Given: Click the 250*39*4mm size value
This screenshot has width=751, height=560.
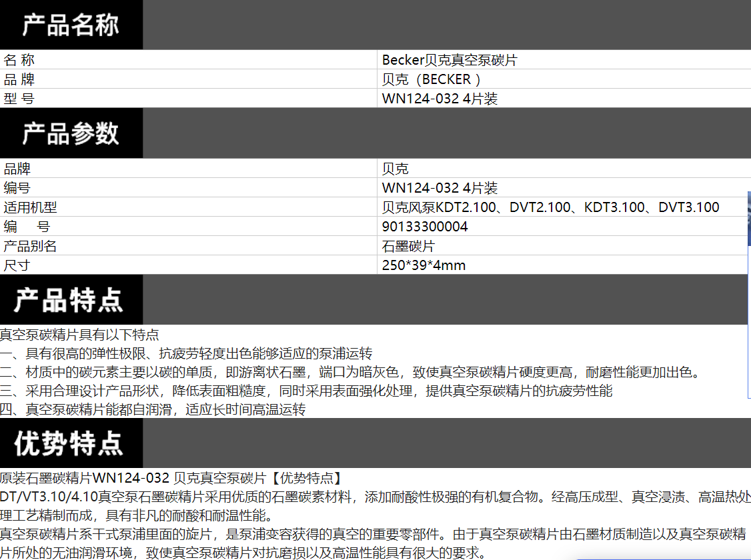Looking at the screenshot, I should click(424, 265).
